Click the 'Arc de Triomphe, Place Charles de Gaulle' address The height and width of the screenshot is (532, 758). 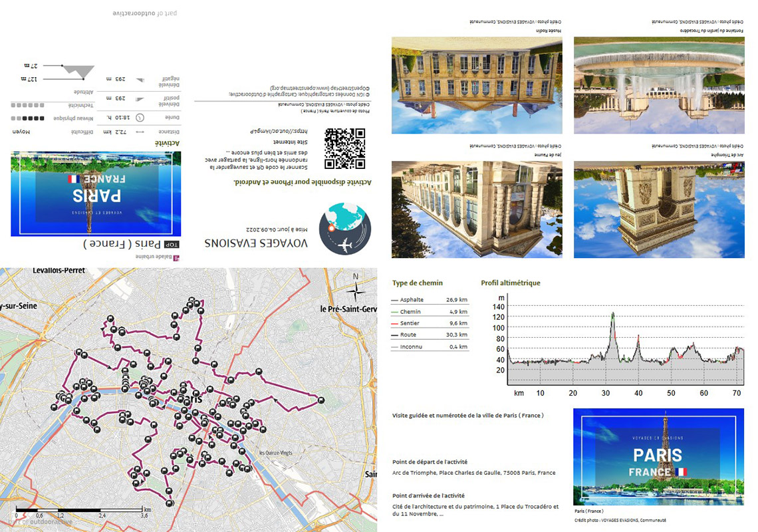473,473
